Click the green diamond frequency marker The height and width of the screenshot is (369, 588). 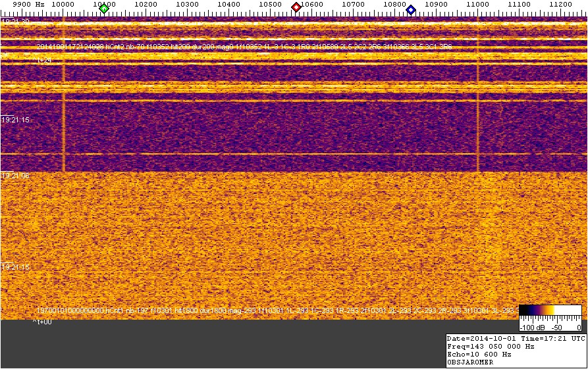point(103,8)
